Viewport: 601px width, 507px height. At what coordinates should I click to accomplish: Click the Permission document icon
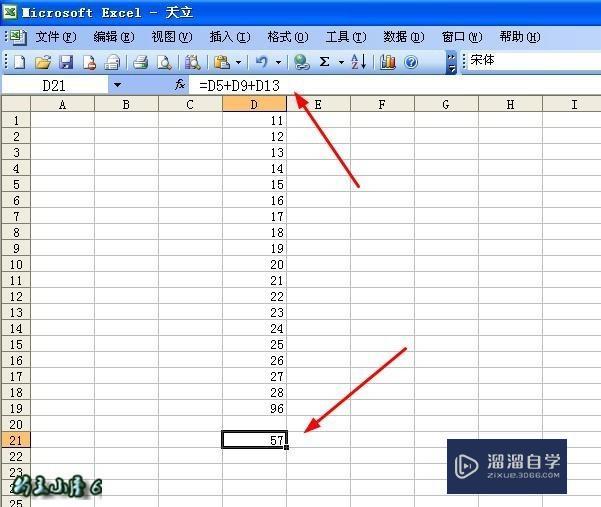pos(89,62)
